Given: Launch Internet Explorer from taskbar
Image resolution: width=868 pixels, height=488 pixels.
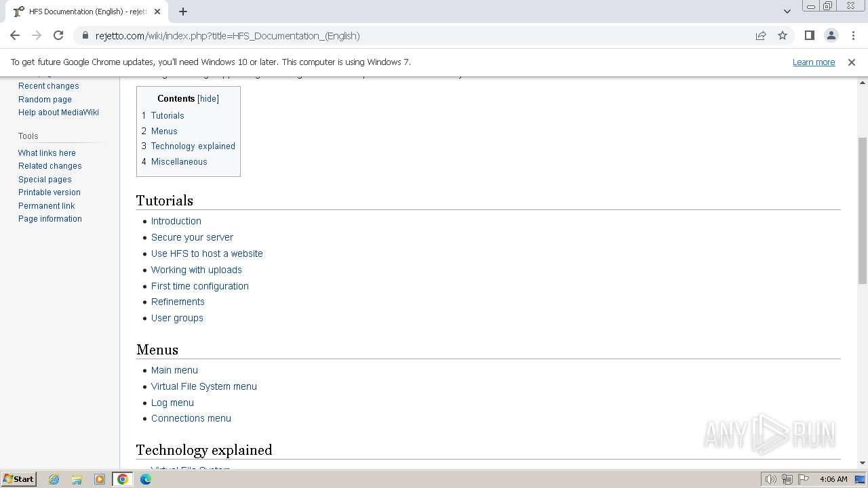Looking at the screenshot, I should click(54, 479).
